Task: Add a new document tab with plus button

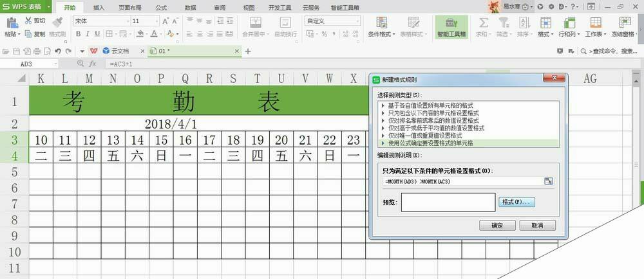Action: click(x=248, y=51)
